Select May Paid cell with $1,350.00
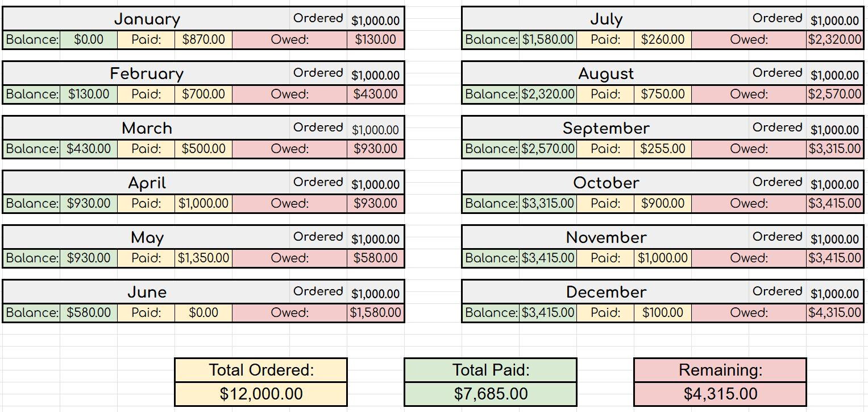 (x=203, y=258)
